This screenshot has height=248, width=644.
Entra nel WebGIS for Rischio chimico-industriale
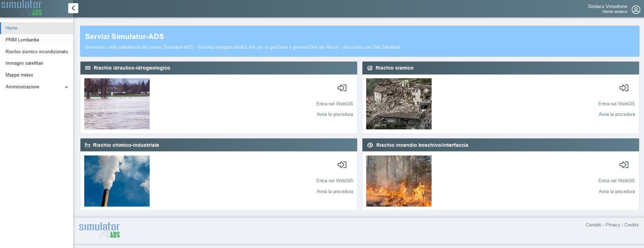pyautogui.click(x=335, y=181)
